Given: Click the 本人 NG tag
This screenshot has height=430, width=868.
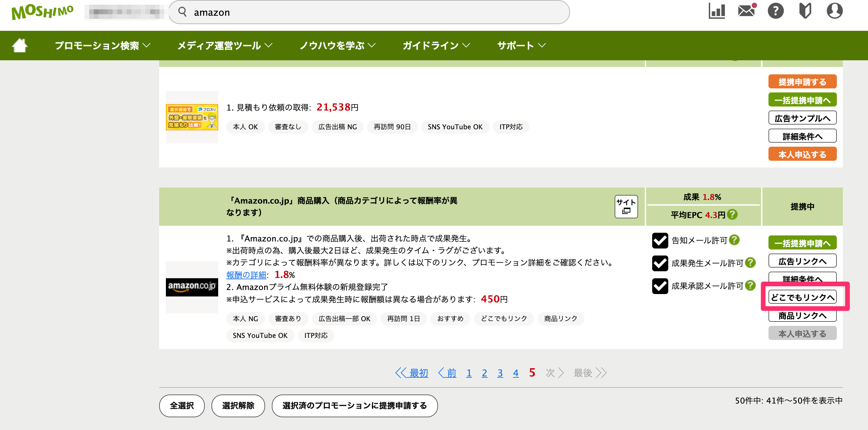Looking at the screenshot, I should click(x=245, y=319).
